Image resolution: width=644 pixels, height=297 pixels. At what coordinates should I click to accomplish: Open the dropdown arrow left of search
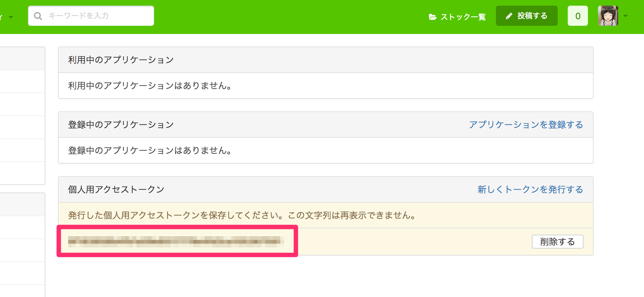11,17
